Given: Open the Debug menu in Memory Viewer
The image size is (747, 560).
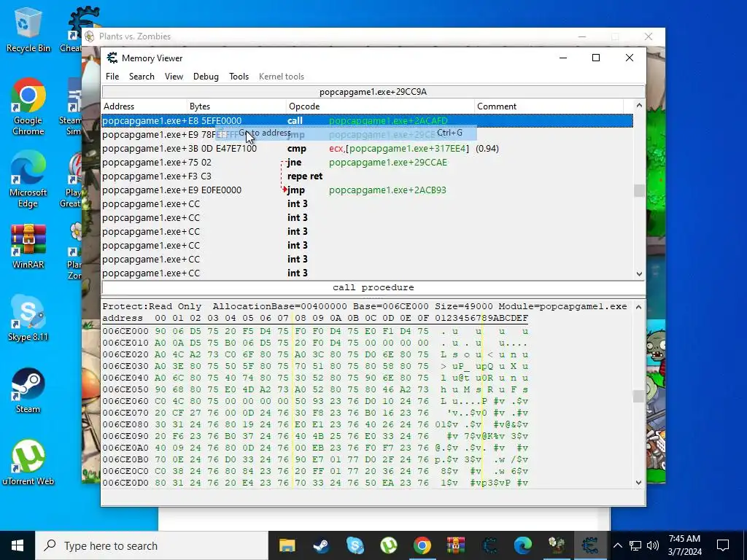Looking at the screenshot, I should [x=206, y=76].
